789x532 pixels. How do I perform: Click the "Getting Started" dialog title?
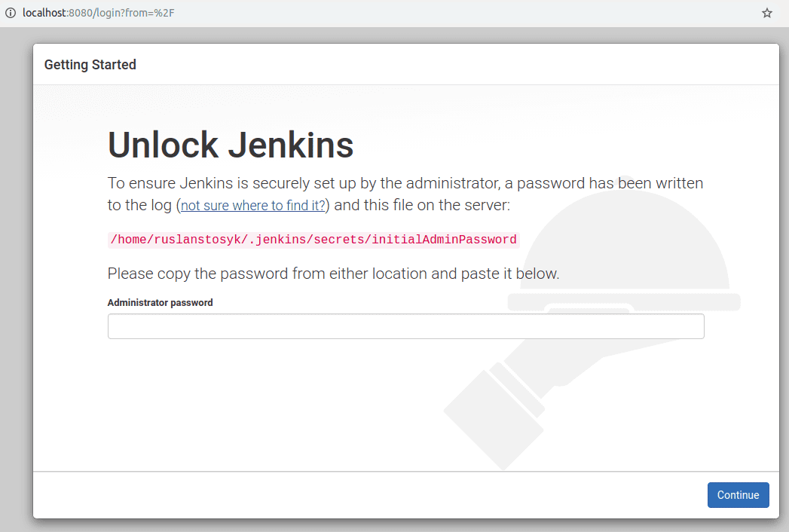point(90,65)
